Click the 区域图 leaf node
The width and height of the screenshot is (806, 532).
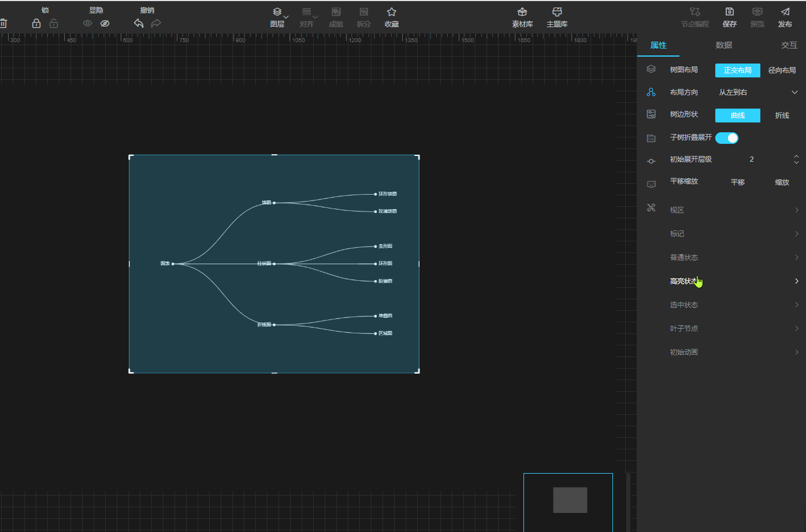click(384, 333)
